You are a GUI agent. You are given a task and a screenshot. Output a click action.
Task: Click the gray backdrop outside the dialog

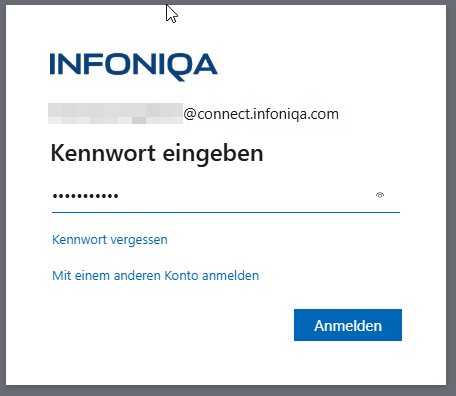pyautogui.click(x=451, y=200)
